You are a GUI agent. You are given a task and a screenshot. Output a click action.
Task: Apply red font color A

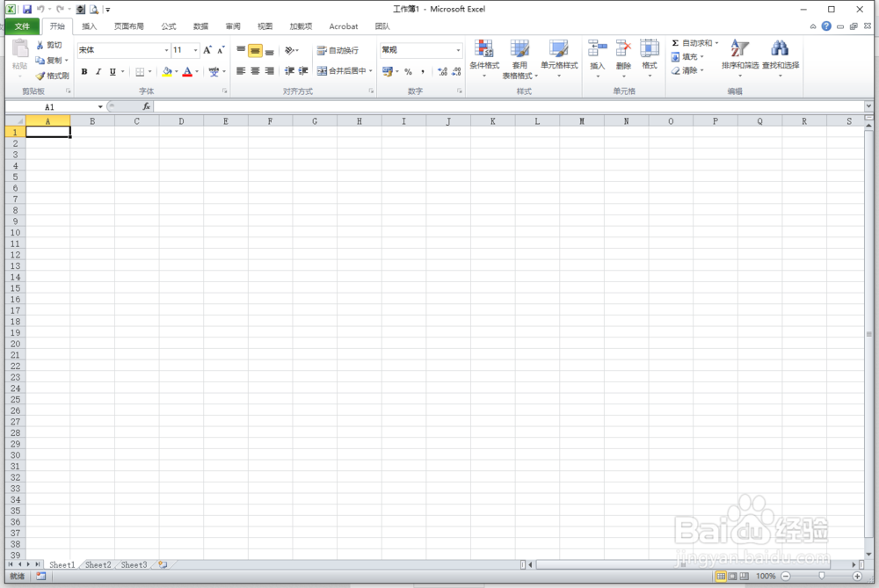tap(187, 71)
